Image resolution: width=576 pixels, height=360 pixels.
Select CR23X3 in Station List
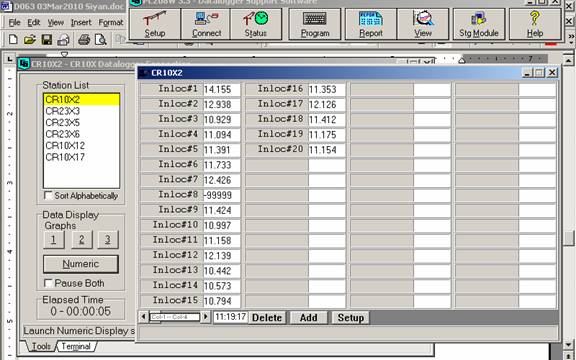pos(81,111)
